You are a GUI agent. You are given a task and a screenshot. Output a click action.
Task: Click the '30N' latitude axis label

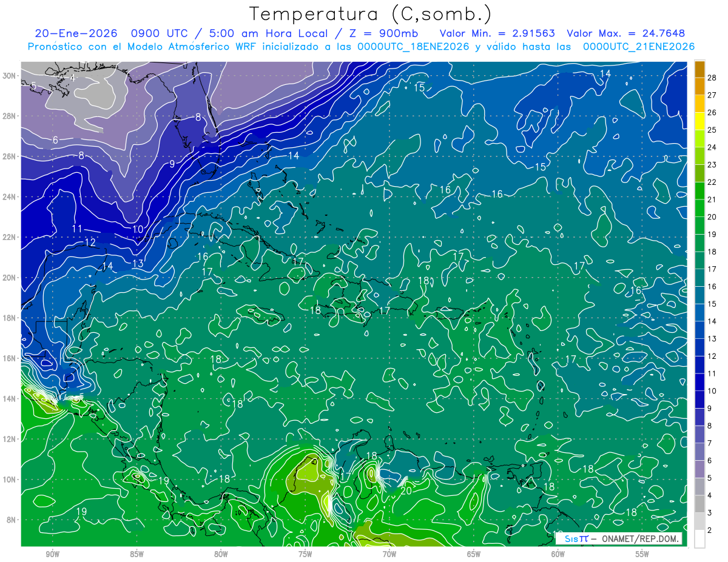9,75
